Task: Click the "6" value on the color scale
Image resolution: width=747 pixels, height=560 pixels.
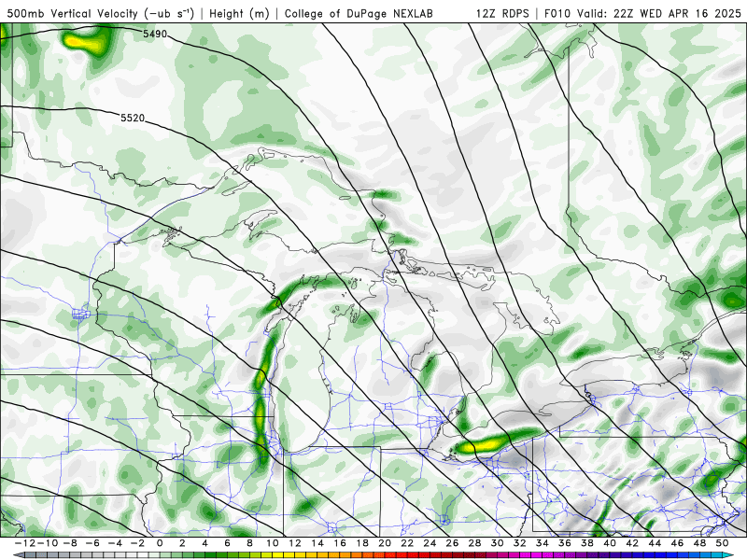Action: (227, 543)
